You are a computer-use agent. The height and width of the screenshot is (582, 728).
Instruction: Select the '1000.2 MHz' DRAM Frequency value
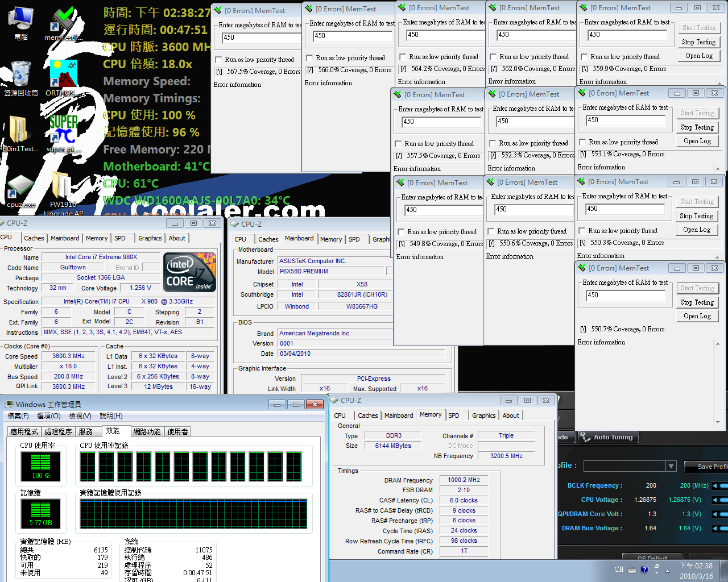[464, 480]
